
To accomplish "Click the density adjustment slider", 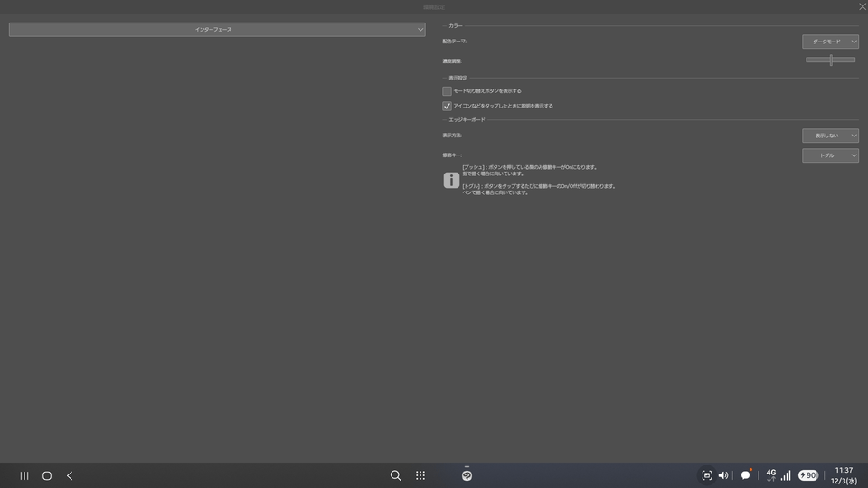I will tap(830, 61).
